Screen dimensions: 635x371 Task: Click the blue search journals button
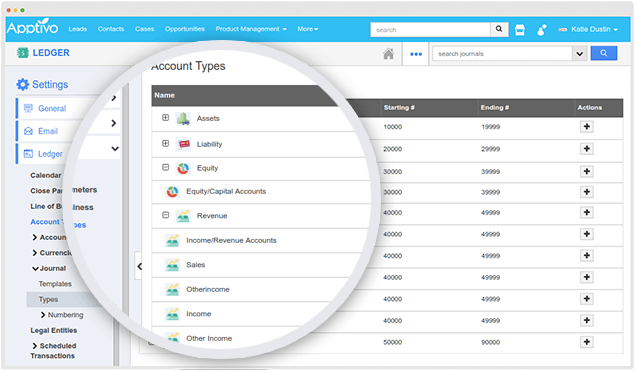pos(603,53)
